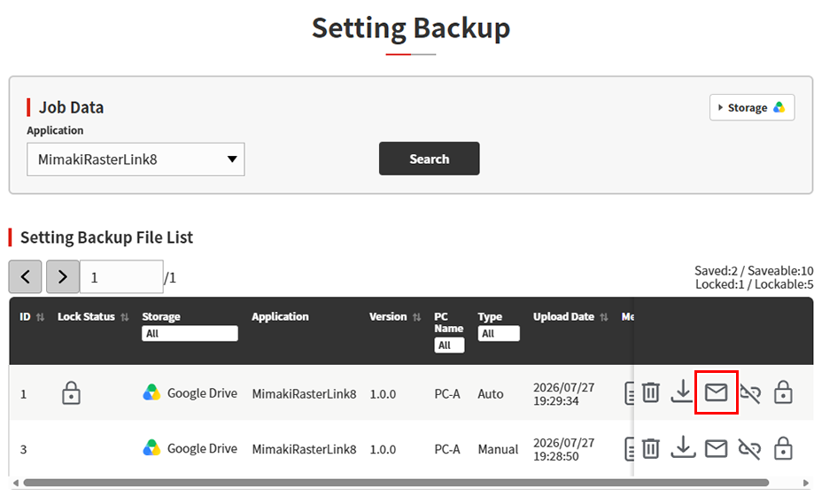Sort table by Lock Status
This screenshot has height=504, width=837.
pos(124,317)
